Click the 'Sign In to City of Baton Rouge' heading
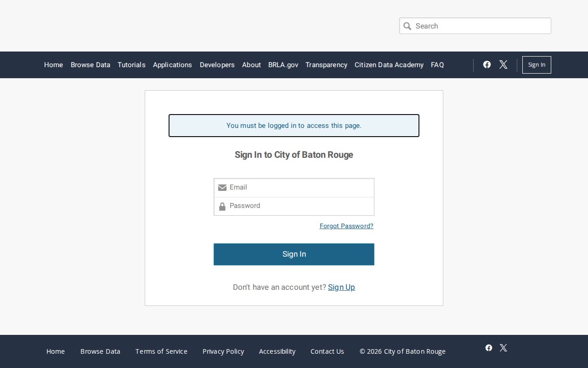Screen dimensions: 588x368 tap(294, 155)
